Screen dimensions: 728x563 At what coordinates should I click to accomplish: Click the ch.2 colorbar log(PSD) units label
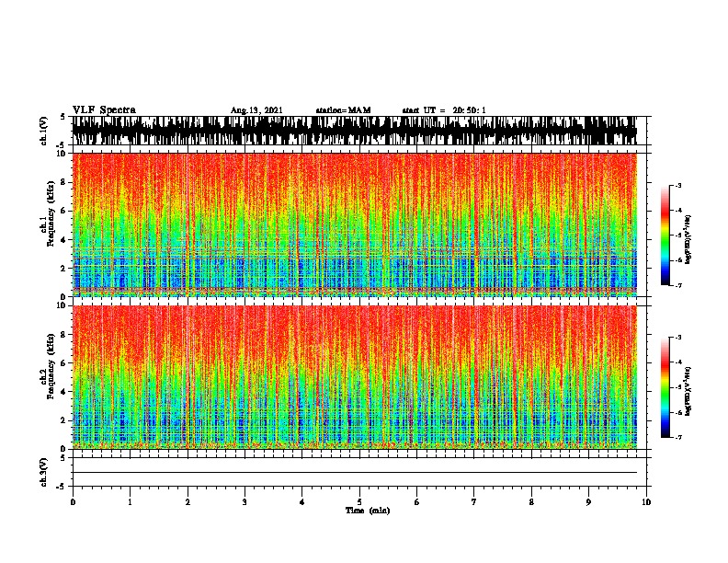688,391
